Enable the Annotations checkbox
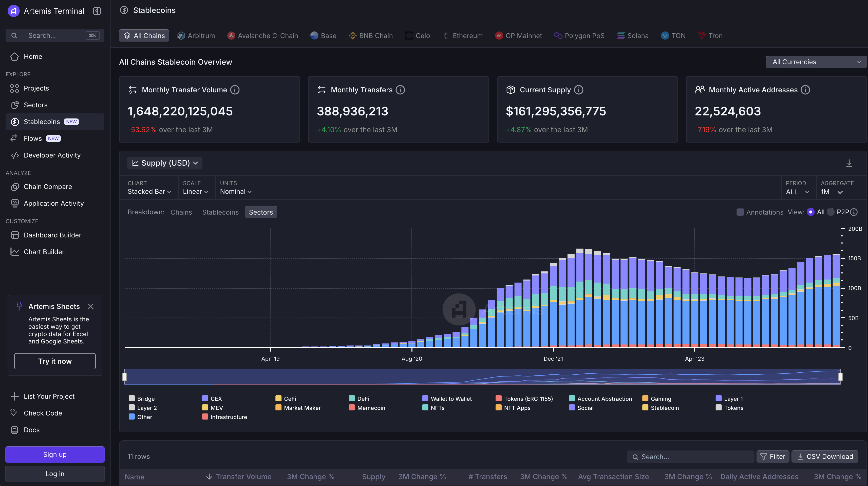The height and width of the screenshot is (486, 868). point(740,212)
